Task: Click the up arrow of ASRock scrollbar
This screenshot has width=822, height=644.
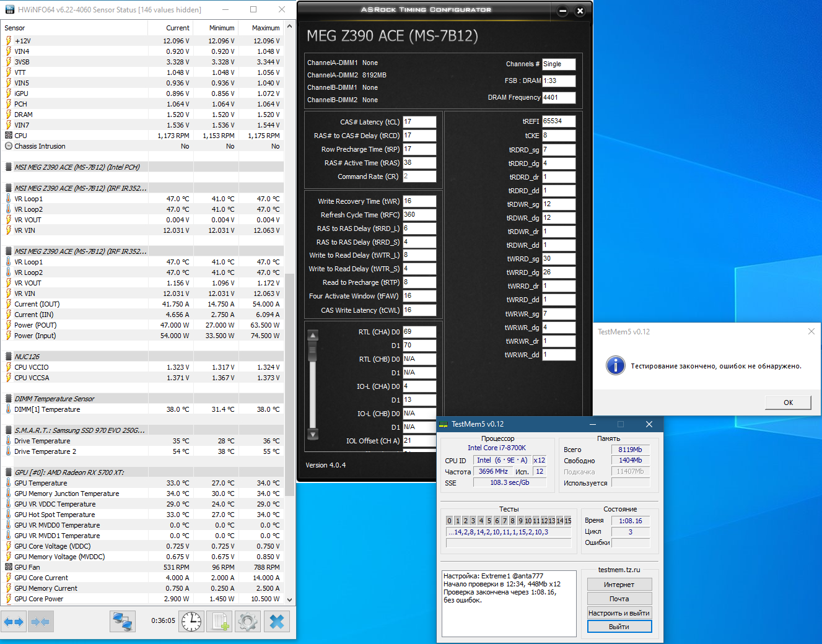Action: pos(313,335)
